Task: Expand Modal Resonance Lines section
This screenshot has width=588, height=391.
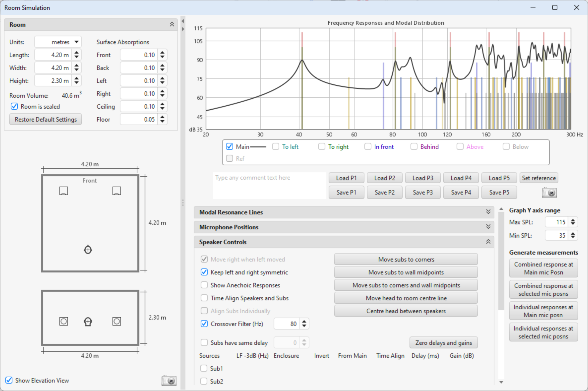Action: click(488, 212)
